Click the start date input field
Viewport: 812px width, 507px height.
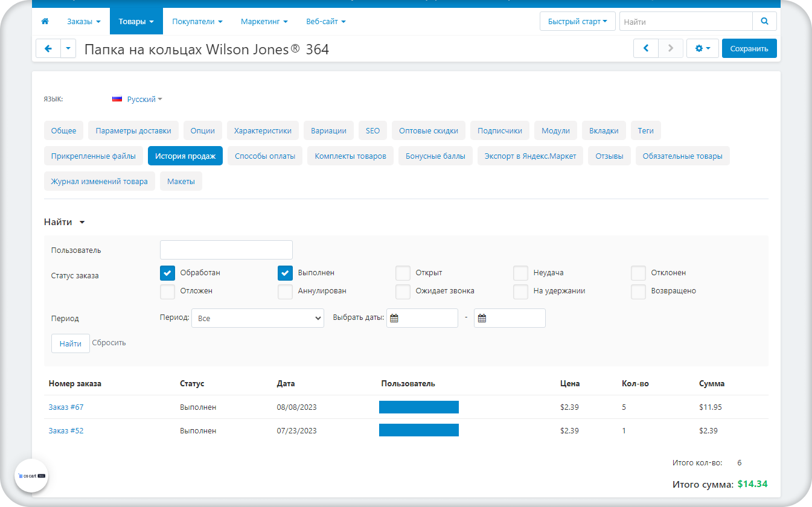[x=422, y=318]
